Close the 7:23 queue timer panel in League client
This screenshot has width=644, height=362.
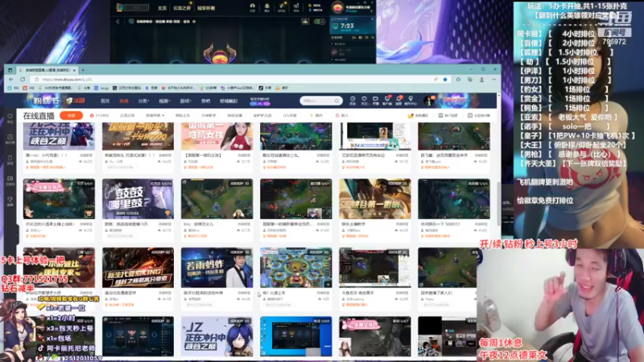(x=373, y=19)
